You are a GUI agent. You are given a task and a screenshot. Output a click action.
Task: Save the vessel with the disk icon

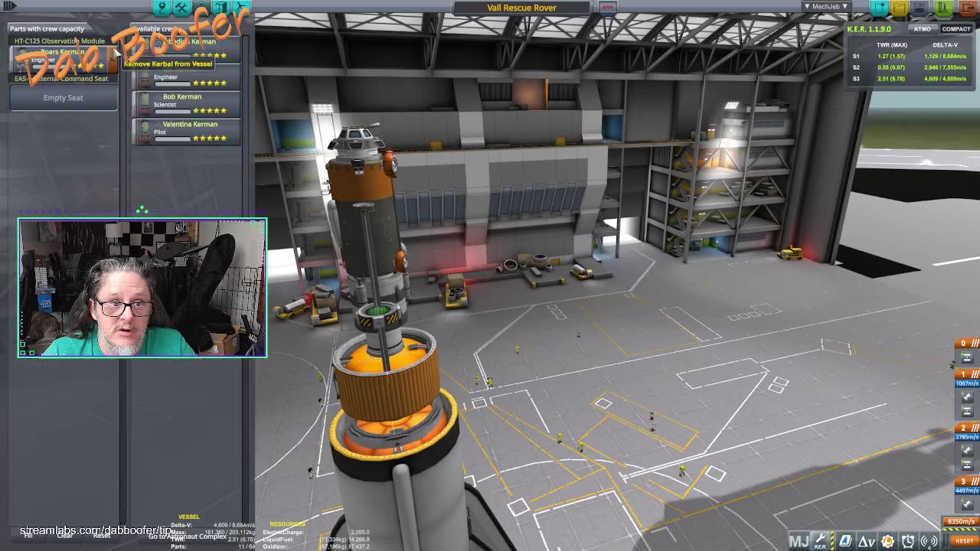coord(920,8)
